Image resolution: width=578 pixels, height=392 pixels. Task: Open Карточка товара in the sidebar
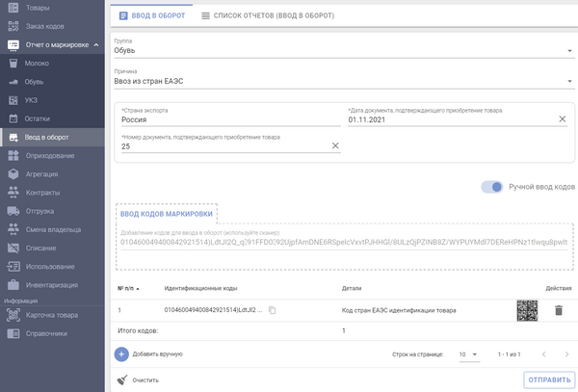click(51, 315)
